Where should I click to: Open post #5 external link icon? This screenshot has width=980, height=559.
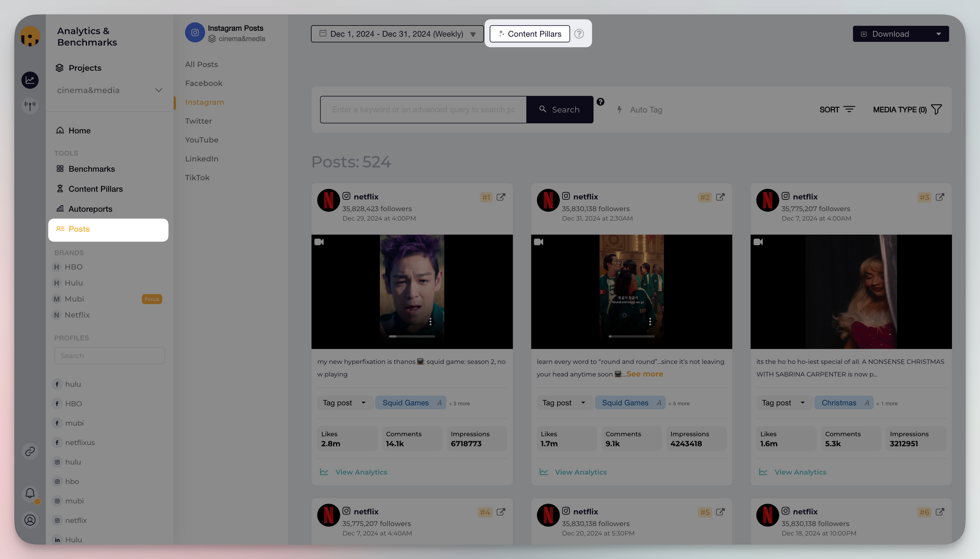[x=720, y=512]
